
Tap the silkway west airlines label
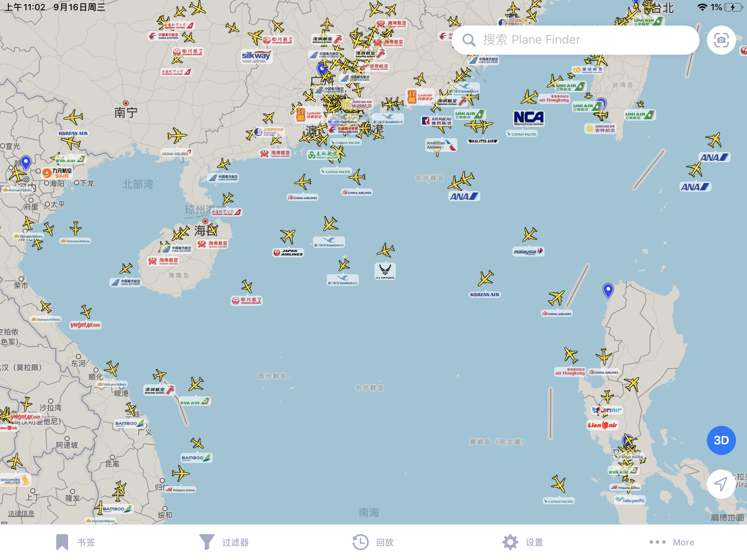pos(256,57)
